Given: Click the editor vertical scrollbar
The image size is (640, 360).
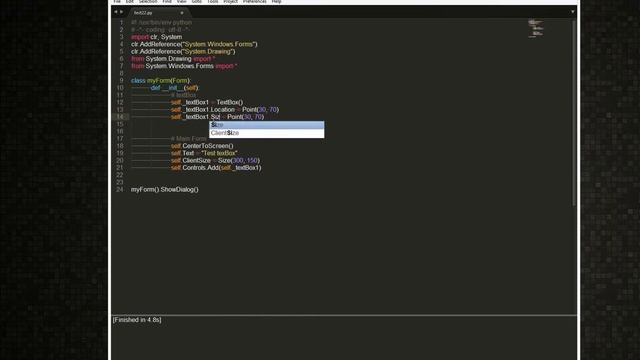Looking at the screenshot, I should pyautogui.click(x=574, y=113).
